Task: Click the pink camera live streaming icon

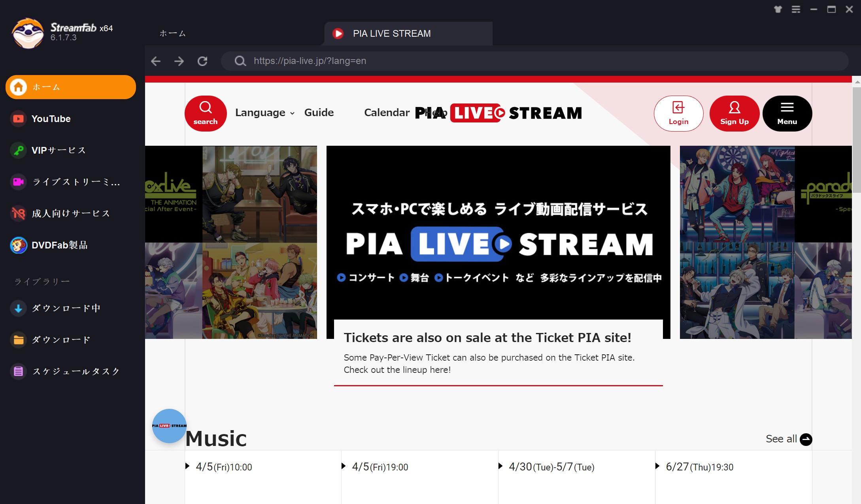Action: click(18, 182)
